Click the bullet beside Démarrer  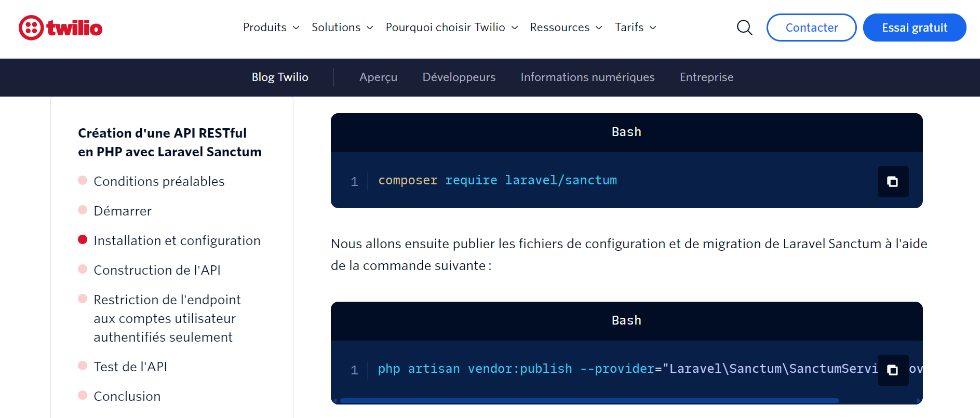pyautogui.click(x=83, y=210)
